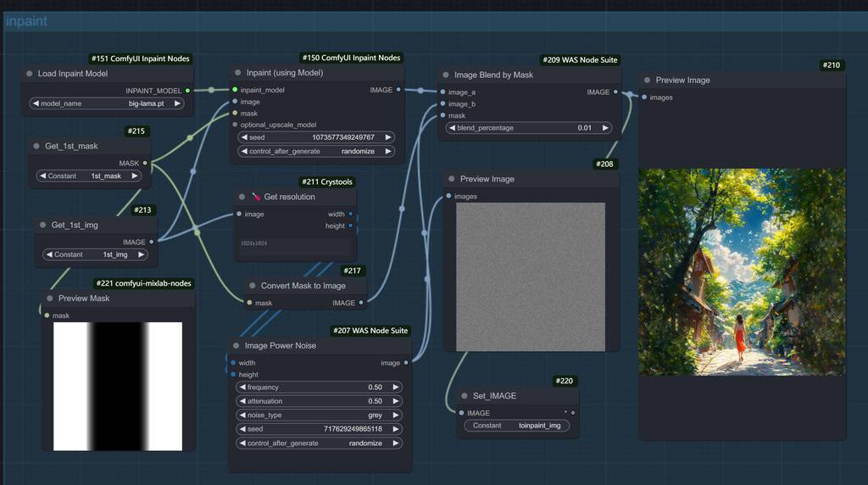Screen dimensions: 868x485
Task: Collapse the Load Inpaint Model node dot
Action: pyautogui.click(x=30, y=74)
